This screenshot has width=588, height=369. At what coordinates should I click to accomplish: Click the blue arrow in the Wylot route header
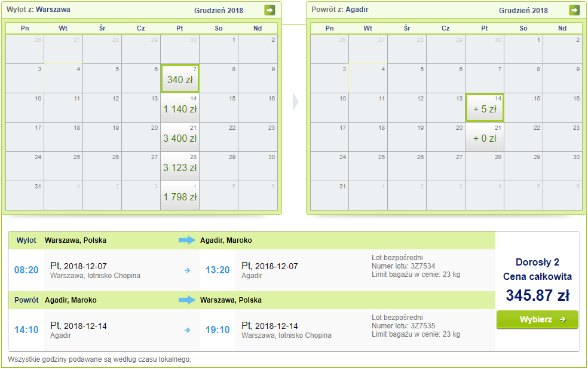[x=187, y=240]
